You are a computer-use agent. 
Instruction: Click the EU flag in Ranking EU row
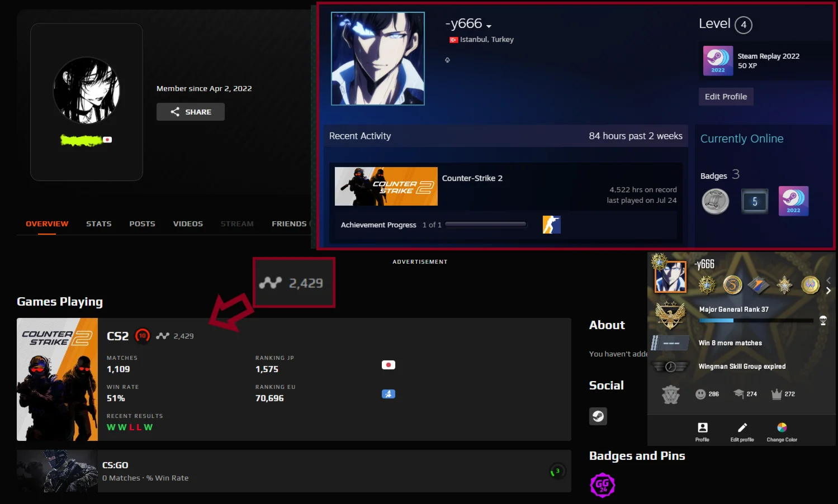(389, 394)
